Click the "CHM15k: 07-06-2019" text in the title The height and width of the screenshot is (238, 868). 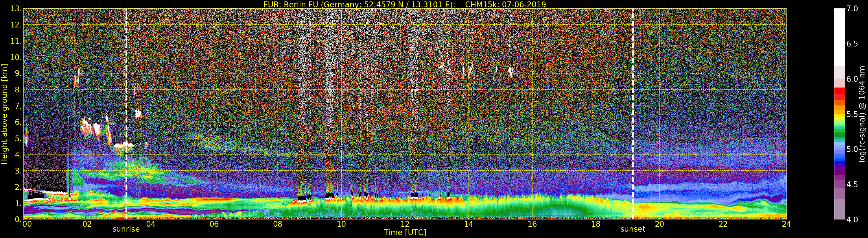coord(505,4)
